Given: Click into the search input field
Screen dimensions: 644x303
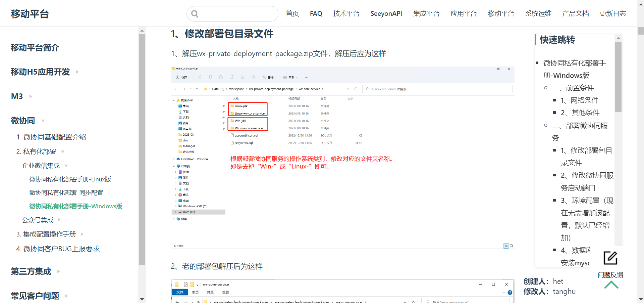Looking at the screenshot, I should pyautogui.click(x=236, y=14).
